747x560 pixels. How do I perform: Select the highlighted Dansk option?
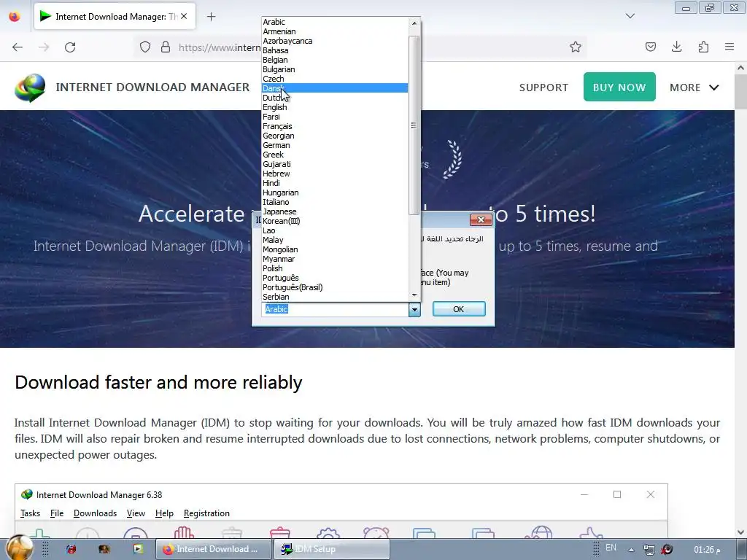coord(335,88)
